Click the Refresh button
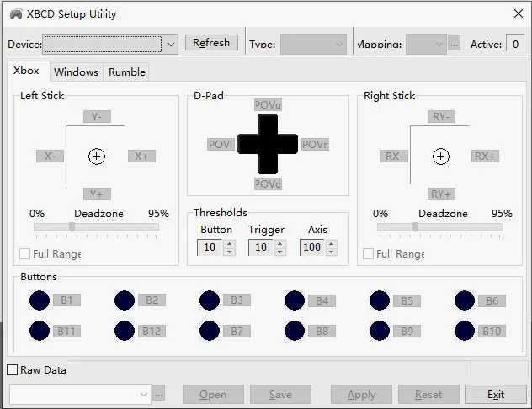Viewport: 532px width, 409px height. 211,43
